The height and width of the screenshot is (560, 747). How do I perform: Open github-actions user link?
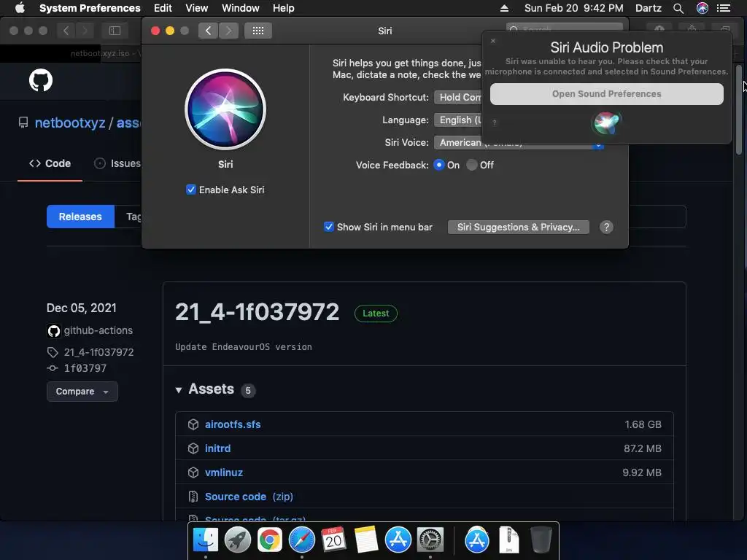(x=98, y=330)
